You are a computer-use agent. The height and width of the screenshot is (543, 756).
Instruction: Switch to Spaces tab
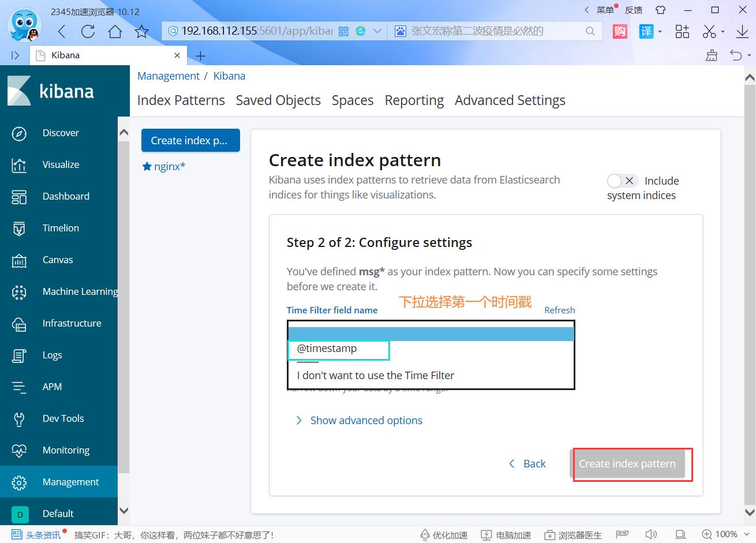tap(353, 100)
